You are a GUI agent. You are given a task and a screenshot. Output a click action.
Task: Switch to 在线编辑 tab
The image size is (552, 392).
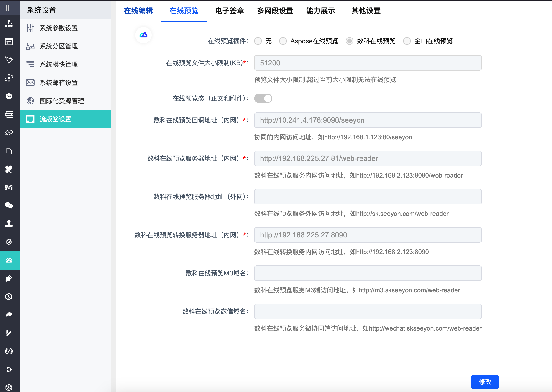138,11
